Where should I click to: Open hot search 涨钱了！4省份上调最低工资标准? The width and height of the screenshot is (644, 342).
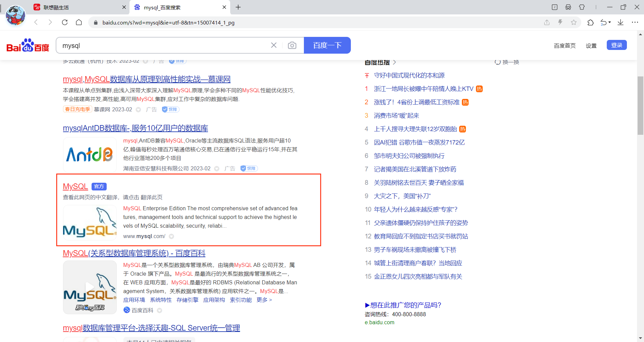click(x=417, y=102)
